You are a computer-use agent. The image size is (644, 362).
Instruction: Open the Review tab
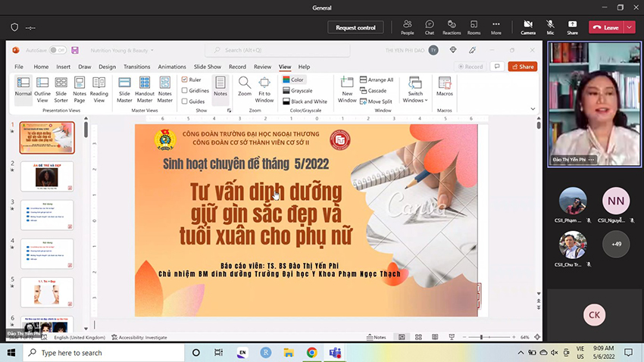pyautogui.click(x=262, y=67)
